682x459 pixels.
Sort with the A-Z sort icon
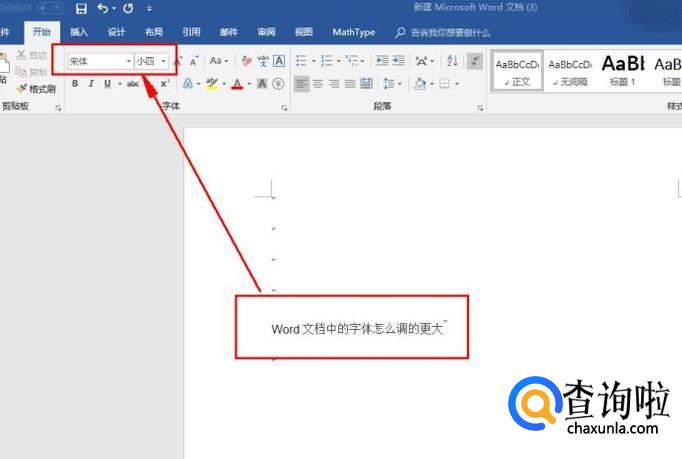452,61
